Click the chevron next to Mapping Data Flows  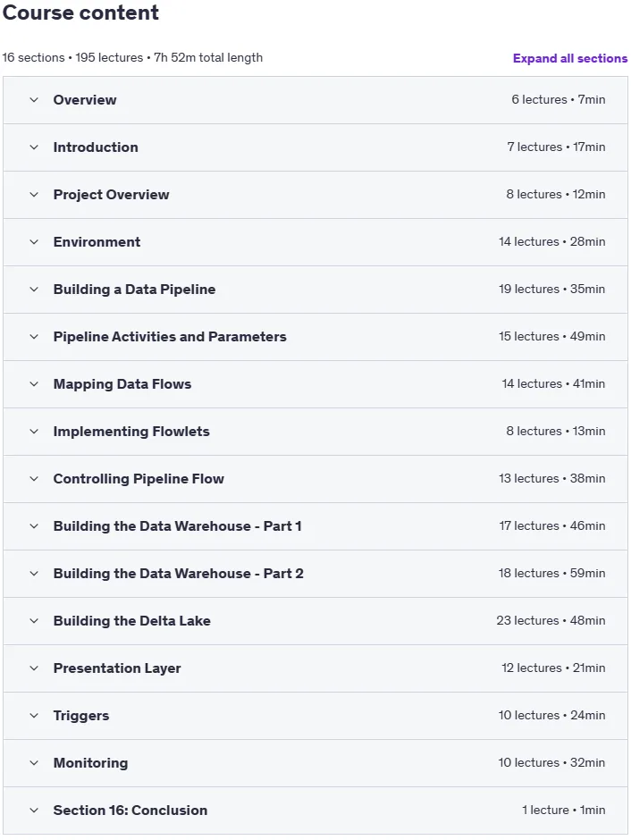click(34, 384)
